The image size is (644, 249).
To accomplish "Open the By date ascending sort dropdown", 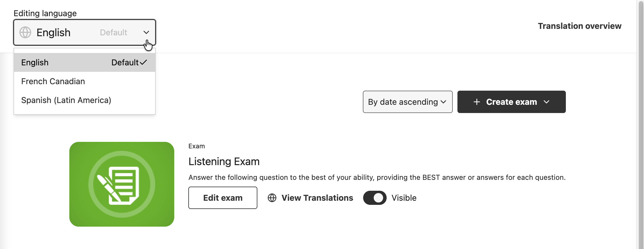I will (x=407, y=102).
